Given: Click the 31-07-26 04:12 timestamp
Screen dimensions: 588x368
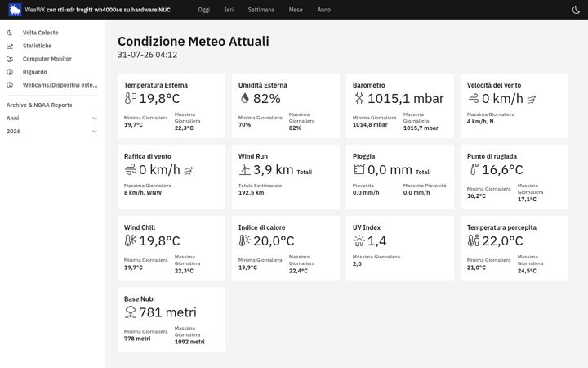Looking at the screenshot, I should pos(147,55).
